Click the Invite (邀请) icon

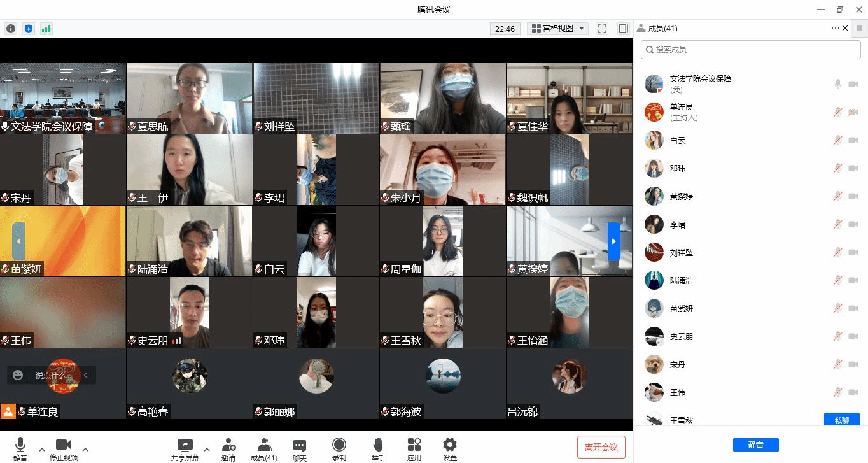[x=228, y=448]
